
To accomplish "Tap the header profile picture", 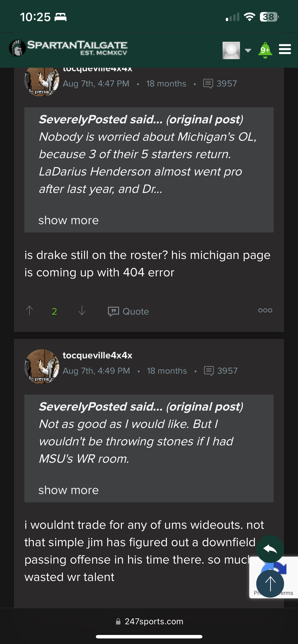I will tap(231, 51).
